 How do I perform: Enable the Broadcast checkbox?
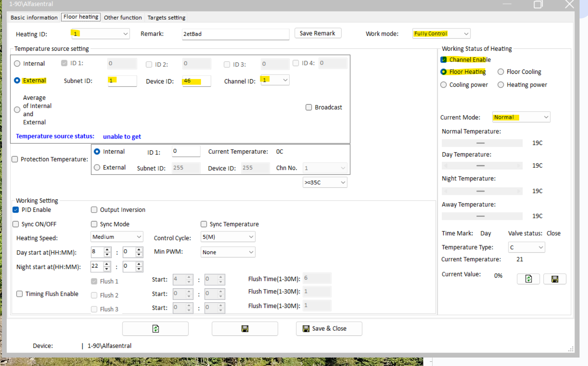point(309,107)
